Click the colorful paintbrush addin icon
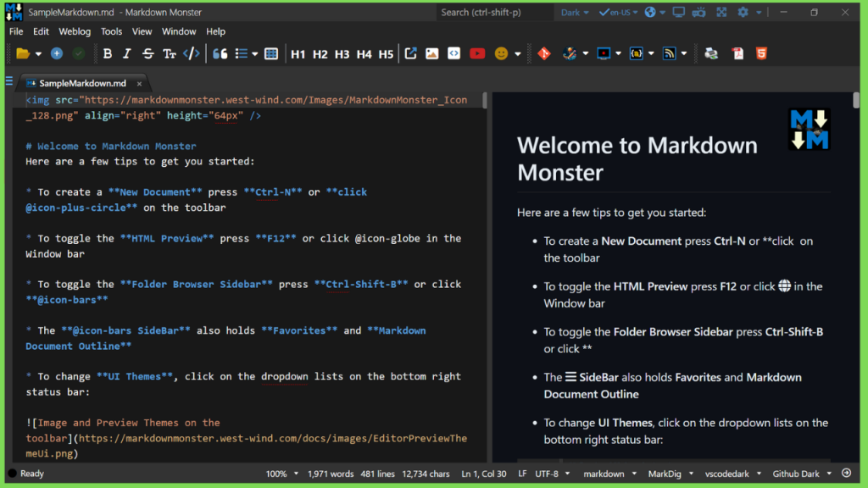 click(x=569, y=53)
